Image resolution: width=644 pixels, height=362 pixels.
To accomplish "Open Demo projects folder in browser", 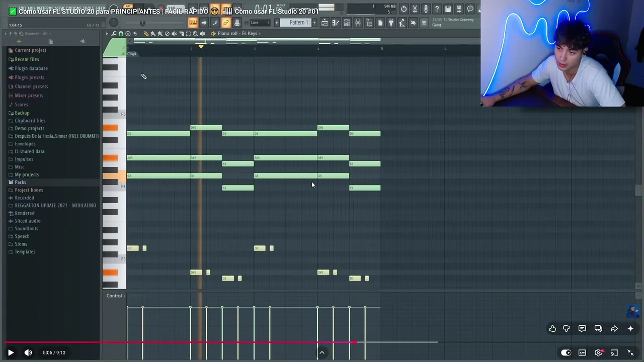I will [x=30, y=128].
